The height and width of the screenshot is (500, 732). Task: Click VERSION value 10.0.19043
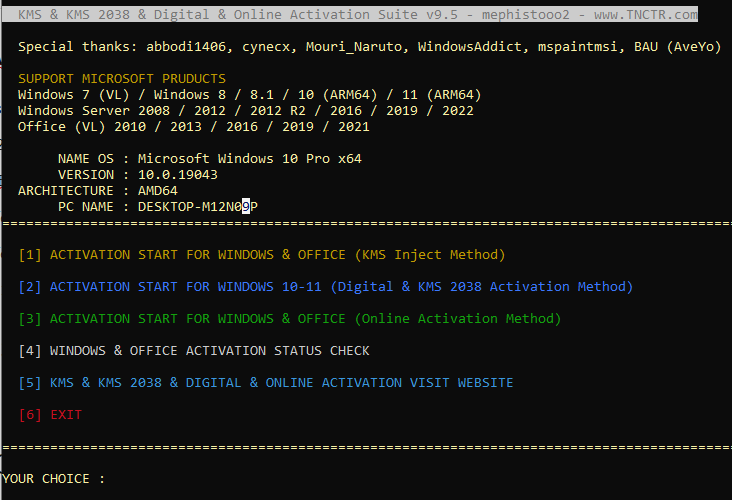pyautogui.click(x=177, y=175)
